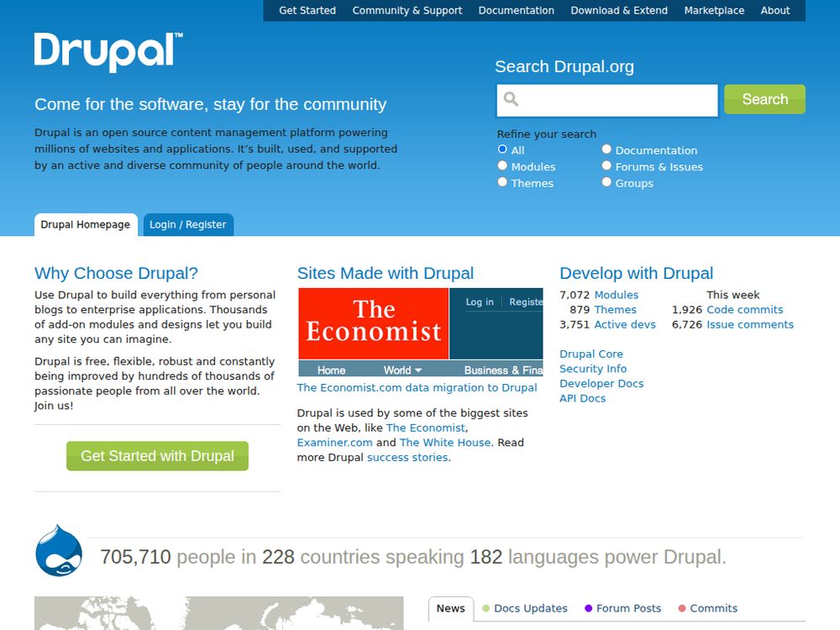The height and width of the screenshot is (630, 840).
Task: Click the Sites Made with Drupal heading
Action: (x=386, y=273)
